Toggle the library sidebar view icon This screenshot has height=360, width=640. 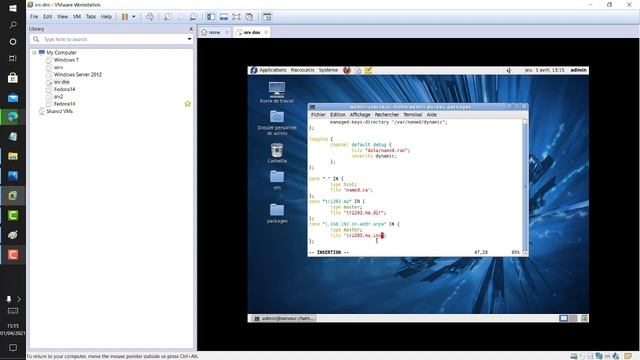coord(211,17)
